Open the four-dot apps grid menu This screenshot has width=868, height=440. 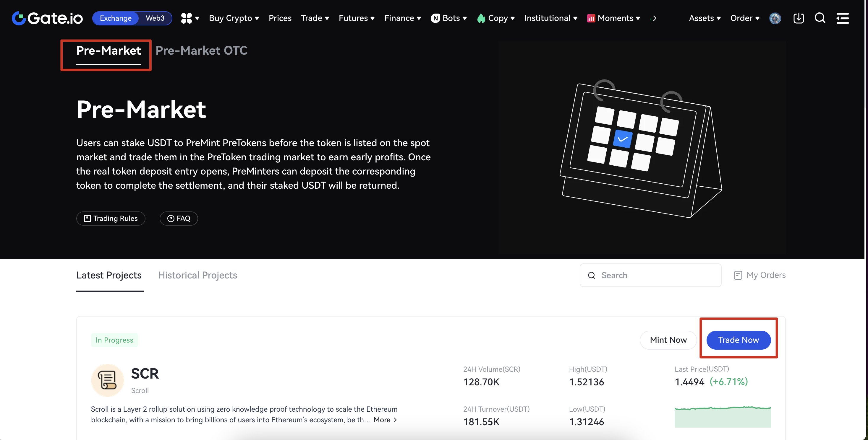click(187, 18)
